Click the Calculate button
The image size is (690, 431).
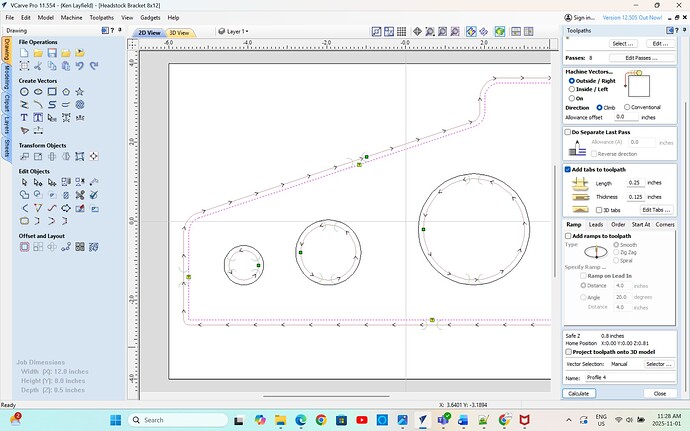click(579, 393)
